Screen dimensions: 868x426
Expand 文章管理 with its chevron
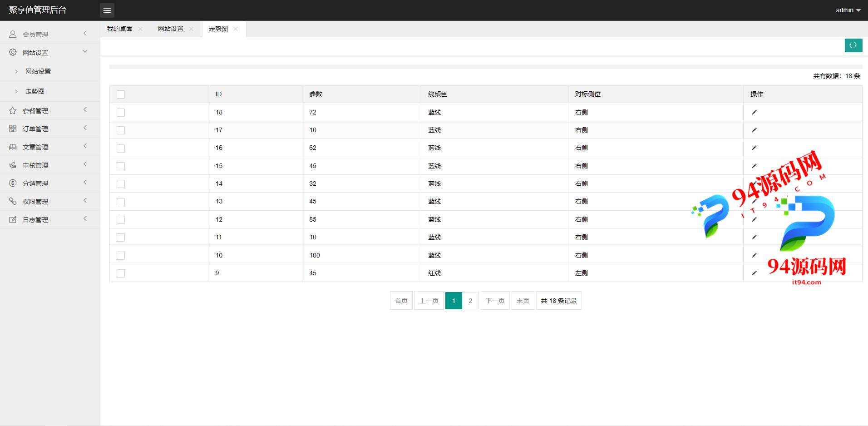tap(85, 146)
